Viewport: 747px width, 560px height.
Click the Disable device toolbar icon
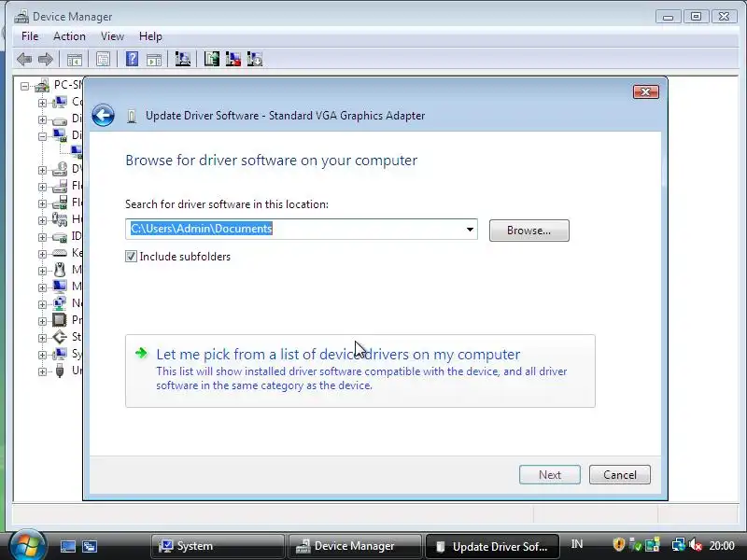coord(255,59)
